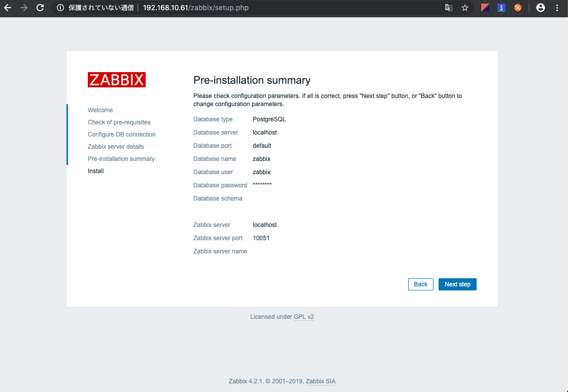Click the ZABBIX logo
This screenshot has width=568, height=392.
click(x=117, y=79)
